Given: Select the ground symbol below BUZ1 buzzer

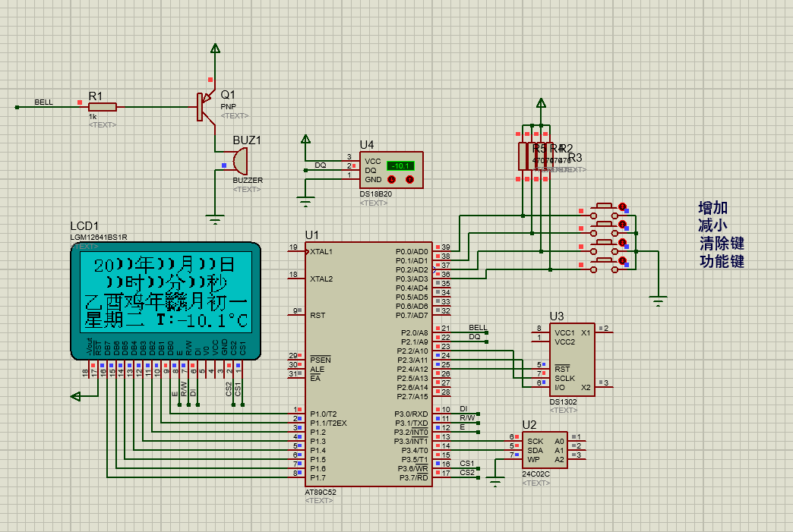Looking at the screenshot, I should [x=215, y=219].
